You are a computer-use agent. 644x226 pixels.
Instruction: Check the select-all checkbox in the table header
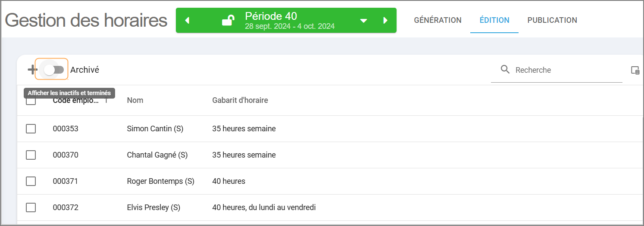click(31, 102)
